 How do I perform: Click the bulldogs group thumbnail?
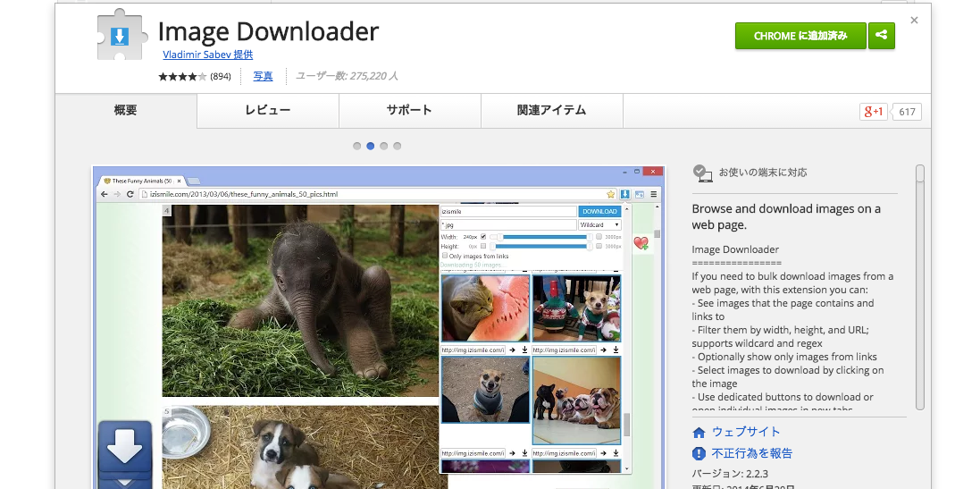tap(576, 400)
